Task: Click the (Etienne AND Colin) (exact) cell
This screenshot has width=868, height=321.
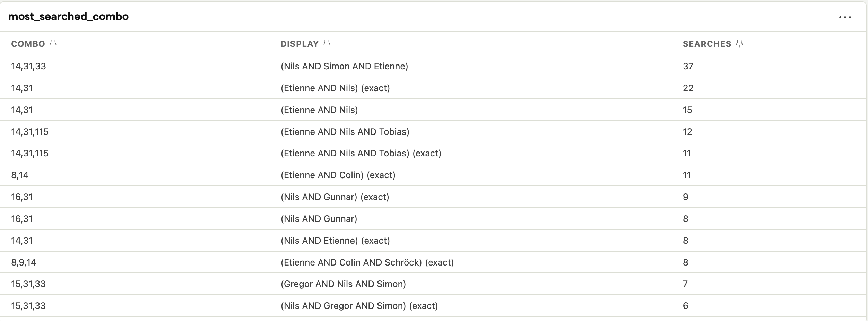Action: click(x=338, y=175)
